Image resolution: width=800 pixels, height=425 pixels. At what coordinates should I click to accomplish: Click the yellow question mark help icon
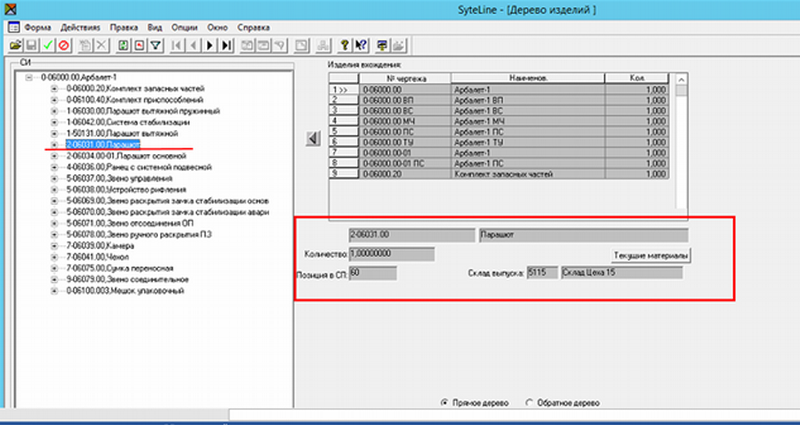344,45
